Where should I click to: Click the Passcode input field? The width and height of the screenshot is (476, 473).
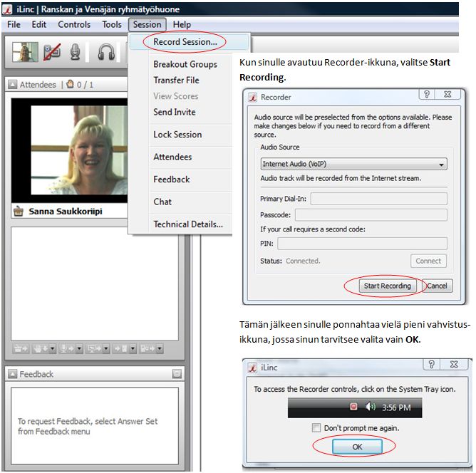click(x=371, y=215)
